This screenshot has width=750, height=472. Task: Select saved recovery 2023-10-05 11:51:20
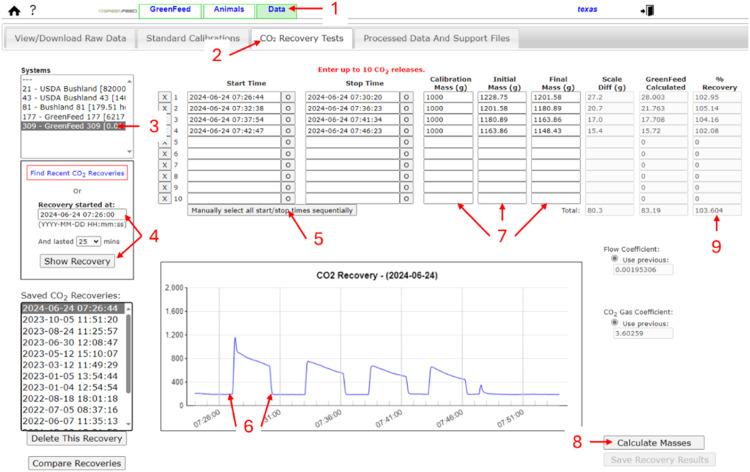click(x=73, y=320)
